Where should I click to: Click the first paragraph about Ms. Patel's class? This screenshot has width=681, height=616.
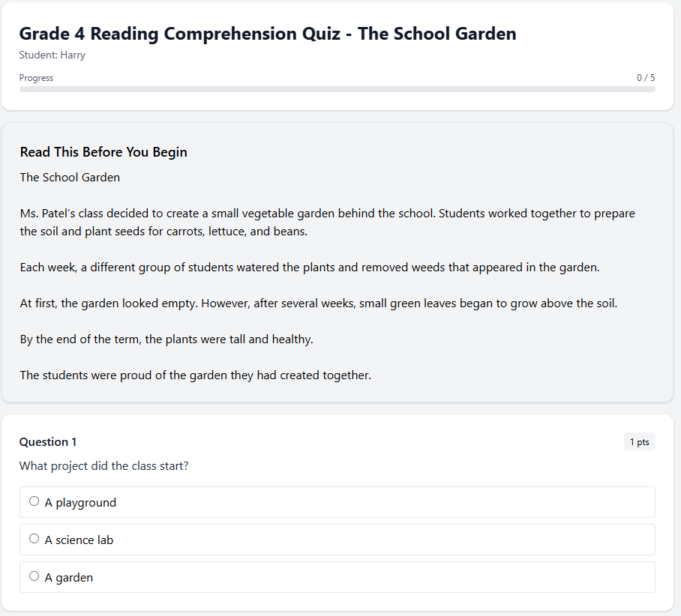click(327, 222)
